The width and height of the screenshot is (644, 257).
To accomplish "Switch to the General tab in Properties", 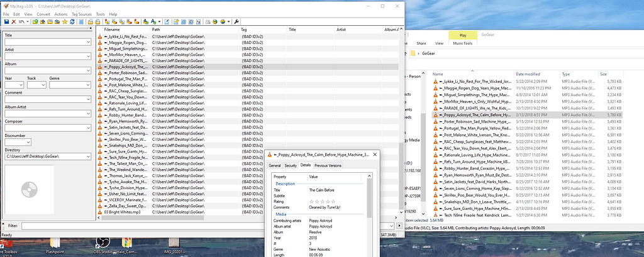I will [274, 165].
